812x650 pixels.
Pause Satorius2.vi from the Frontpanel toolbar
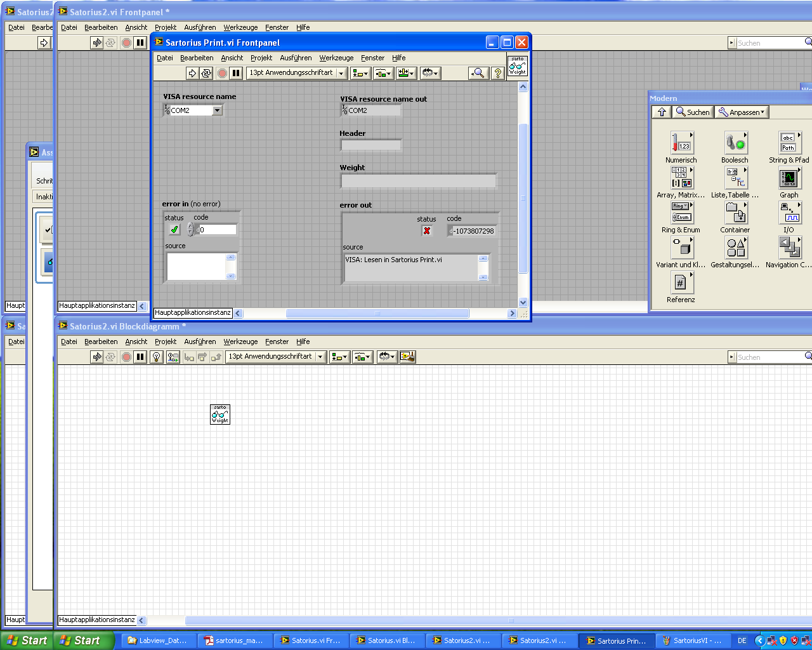(x=140, y=43)
